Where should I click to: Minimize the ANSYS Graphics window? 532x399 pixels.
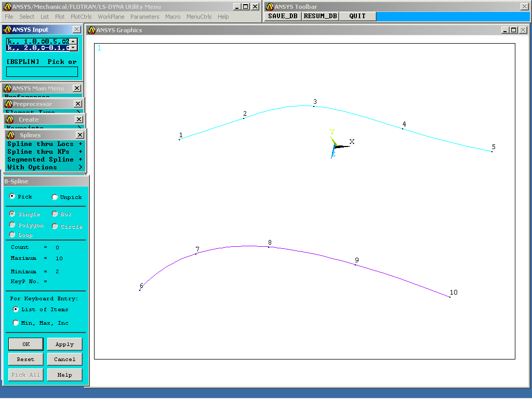pyautogui.click(x=505, y=30)
